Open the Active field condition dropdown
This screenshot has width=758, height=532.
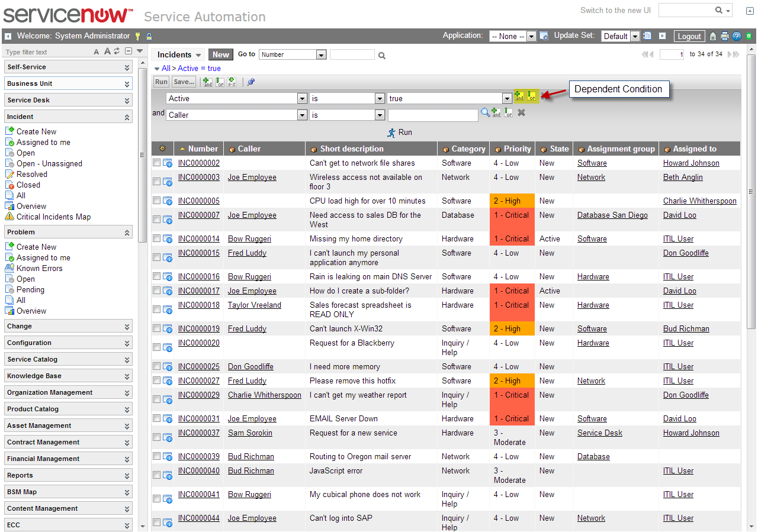(237, 99)
